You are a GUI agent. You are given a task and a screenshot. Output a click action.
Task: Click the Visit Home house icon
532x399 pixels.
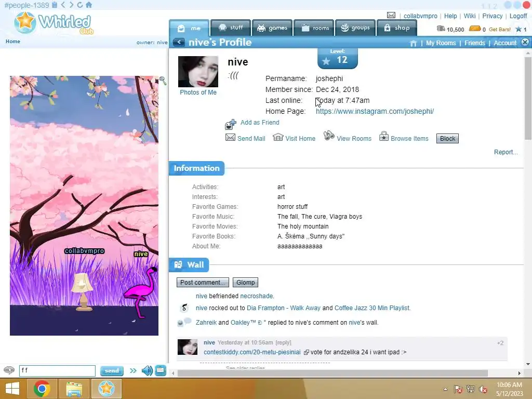click(278, 137)
